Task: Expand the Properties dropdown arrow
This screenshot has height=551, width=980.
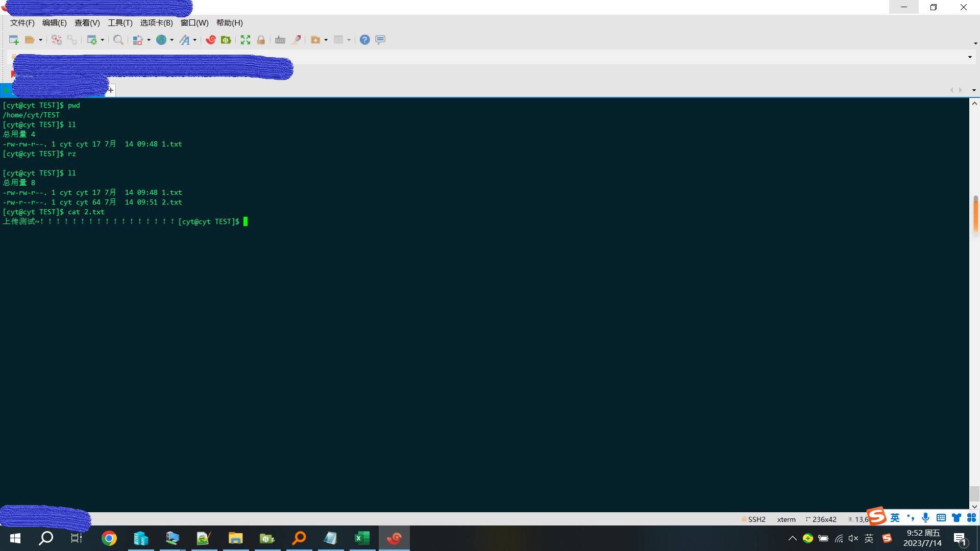Action: [x=103, y=40]
